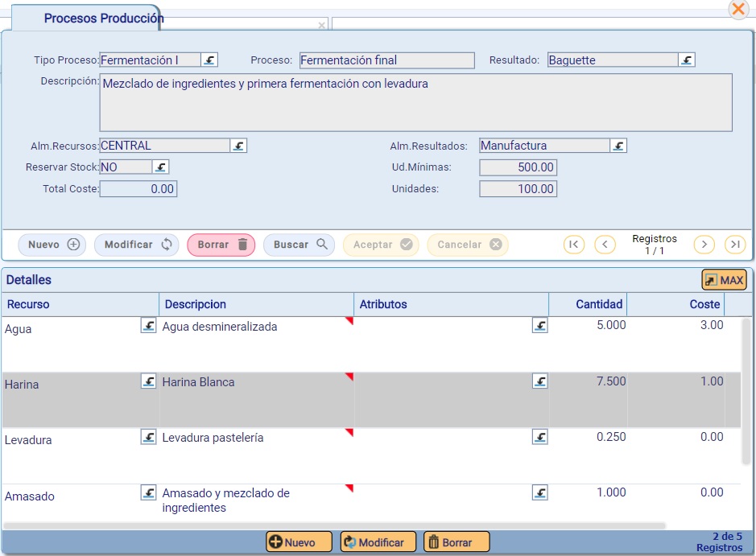The height and width of the screenshot is (556, 756).
Task: Open the Alm.Recursos lookup for CENTRAL
Action: [238, 146]
